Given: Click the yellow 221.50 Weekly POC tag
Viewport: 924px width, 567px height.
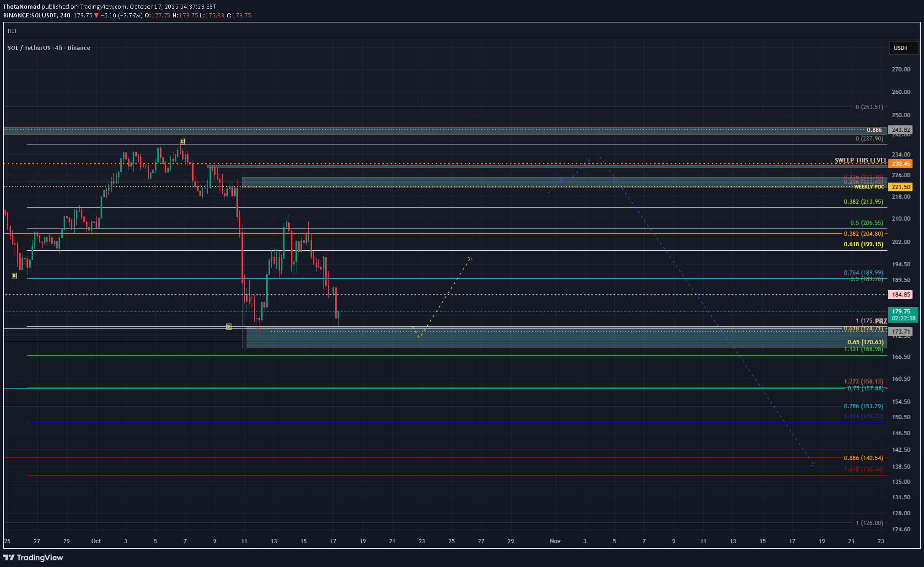Looking at the screenshot, I should pyautogui.click(x=900, y=187).
